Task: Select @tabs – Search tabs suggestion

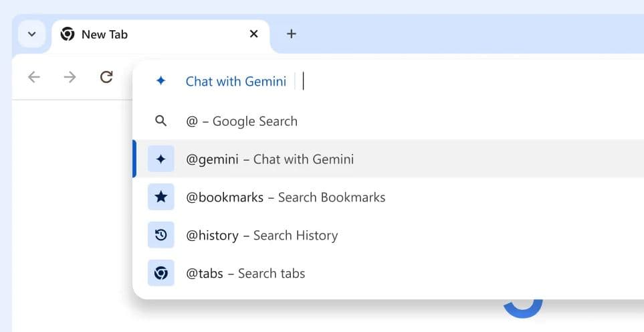Action: (245, 273)
